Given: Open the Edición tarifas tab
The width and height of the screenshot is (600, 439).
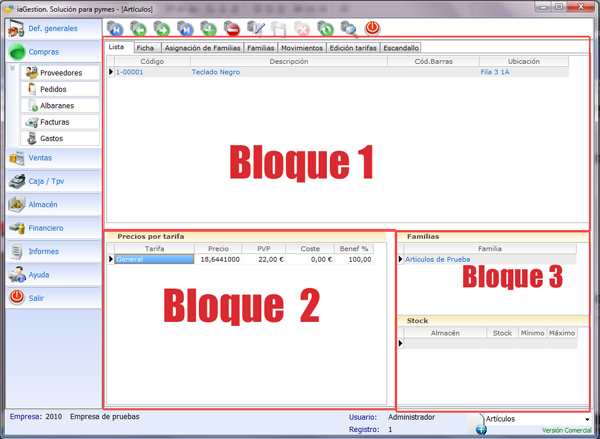Looking at the screenshot, I should pos(353,48).
